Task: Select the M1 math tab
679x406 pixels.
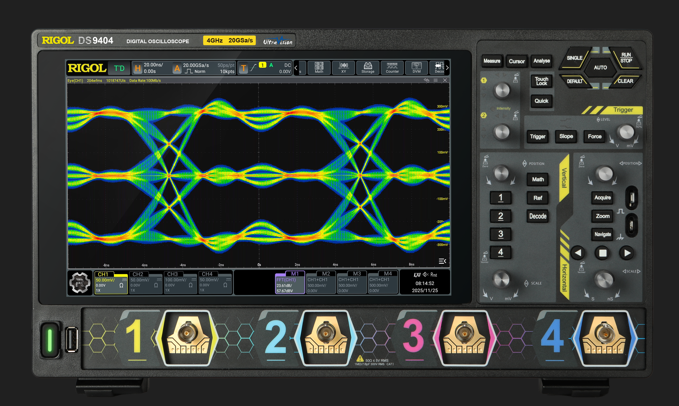Action: (290, 283)
